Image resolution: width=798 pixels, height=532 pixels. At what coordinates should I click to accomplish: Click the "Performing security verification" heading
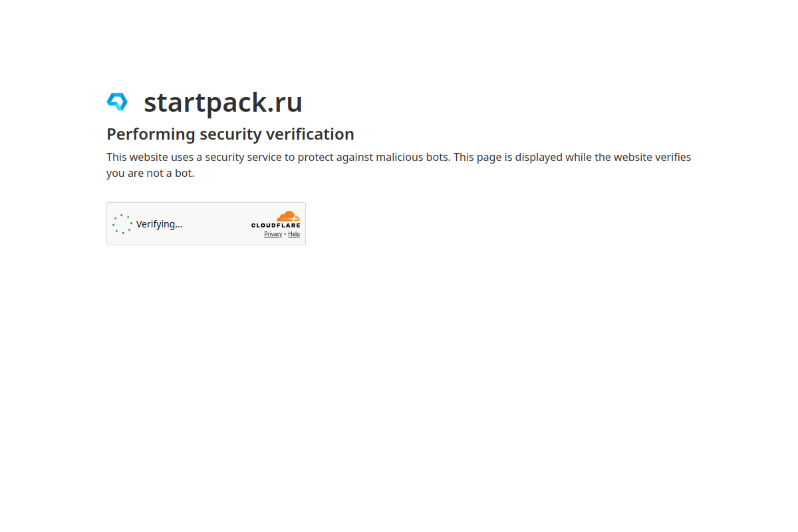(x=230, y=134)
